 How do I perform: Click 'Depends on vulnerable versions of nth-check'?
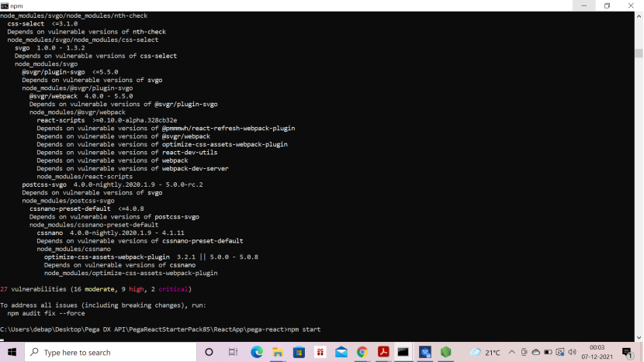[87, 32]
